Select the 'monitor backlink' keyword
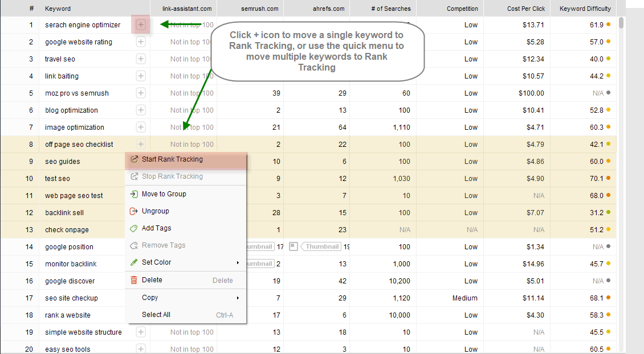 click(71, 264)
